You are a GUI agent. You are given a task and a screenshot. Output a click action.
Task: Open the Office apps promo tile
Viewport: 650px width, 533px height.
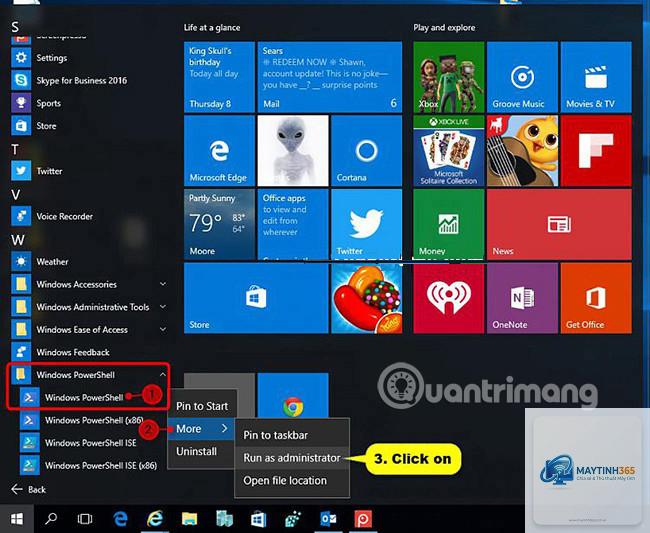(x=293, y=224)
